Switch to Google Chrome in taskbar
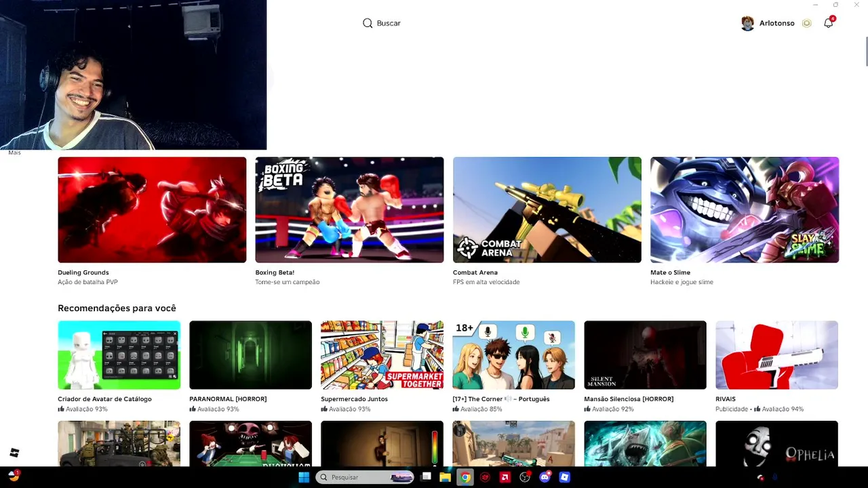This screenshot has width=868, height=488. (x=465, y=477)
